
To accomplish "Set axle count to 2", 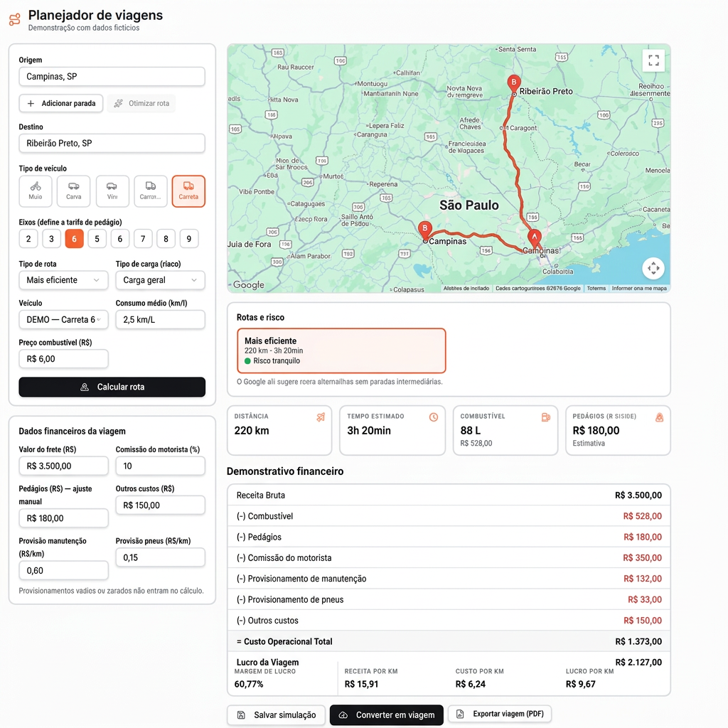I will [28, 239].
